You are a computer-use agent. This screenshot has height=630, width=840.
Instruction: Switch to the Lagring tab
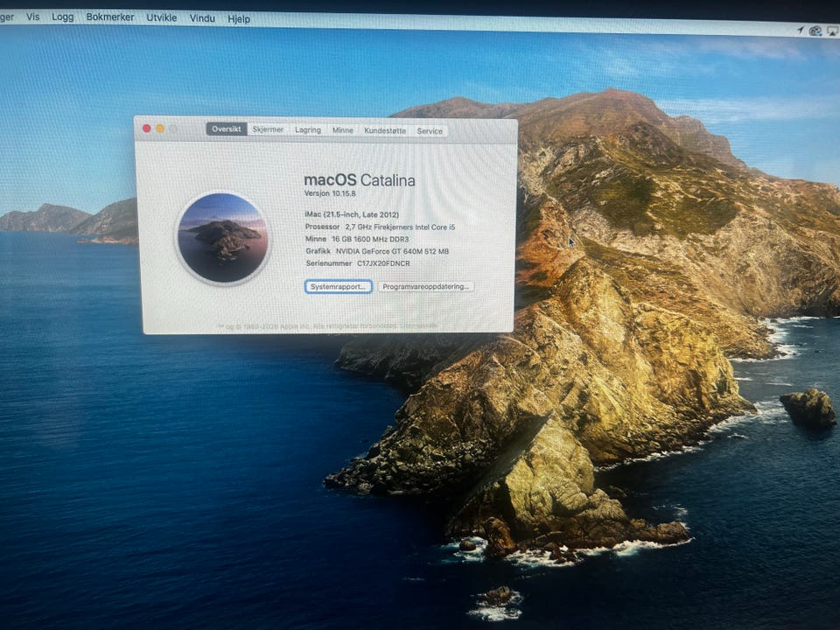(x=308, y=130)
